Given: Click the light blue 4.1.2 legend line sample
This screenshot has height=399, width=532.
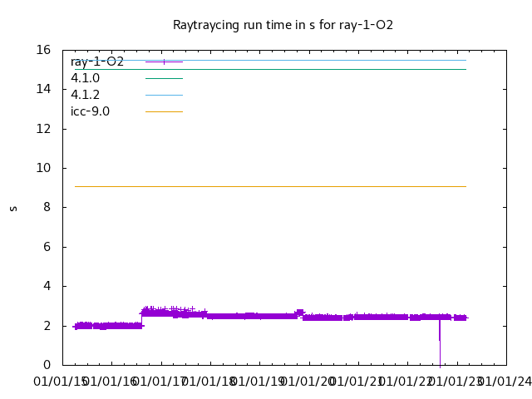Looking at the screenshot, I should tap(164, 95).
